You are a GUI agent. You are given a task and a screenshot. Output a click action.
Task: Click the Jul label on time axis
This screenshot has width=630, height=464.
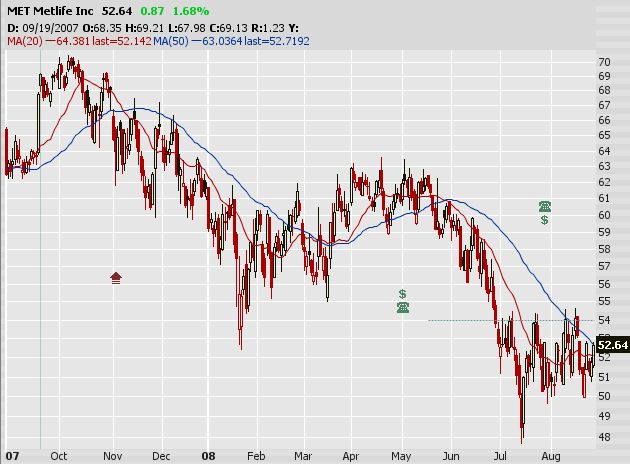coord(500,456)
